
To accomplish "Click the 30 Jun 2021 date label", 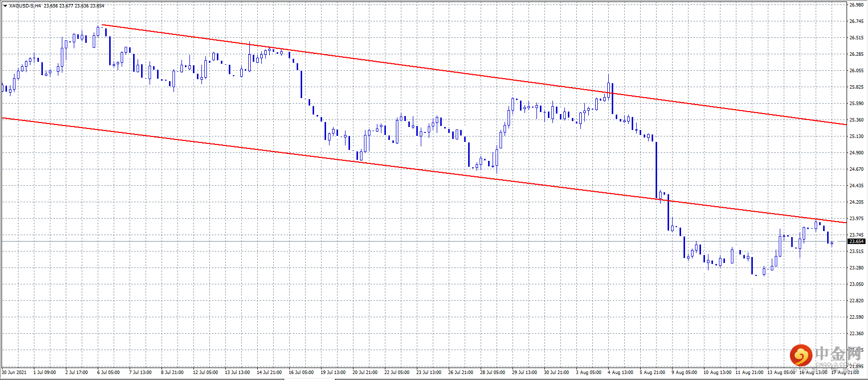I will 14,373.
